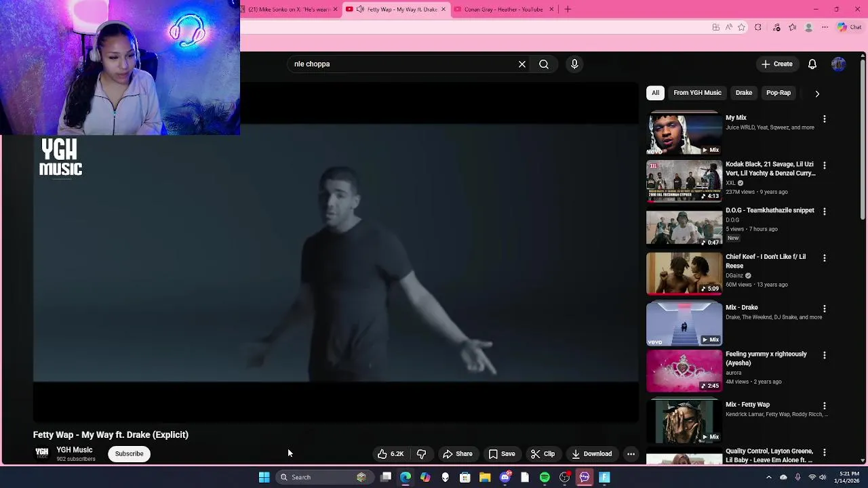
Task: Open 'D.O.G - Teamkhathazile snippet' title
Action: click(770, 211)
